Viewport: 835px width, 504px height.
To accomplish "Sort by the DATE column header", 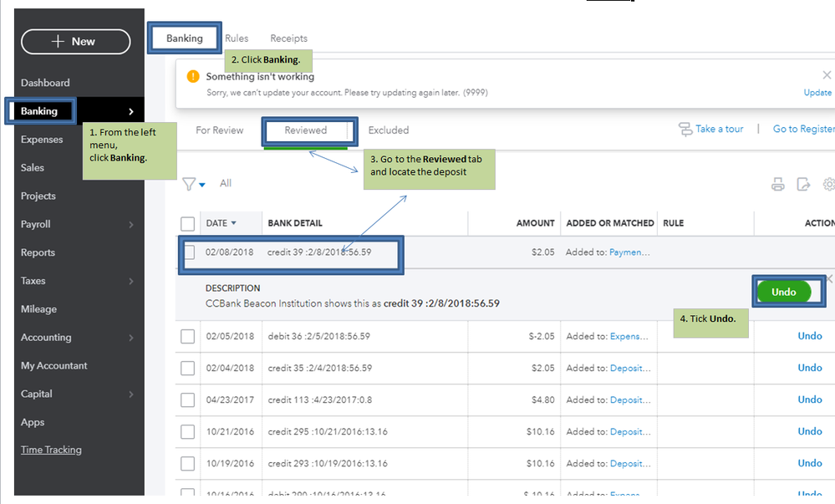I will (221, 223).
